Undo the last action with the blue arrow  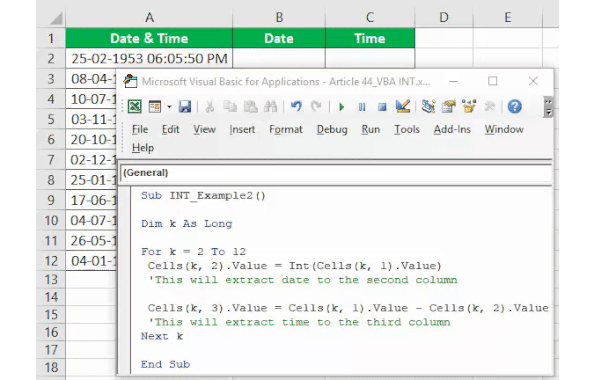tap(296, 107)
